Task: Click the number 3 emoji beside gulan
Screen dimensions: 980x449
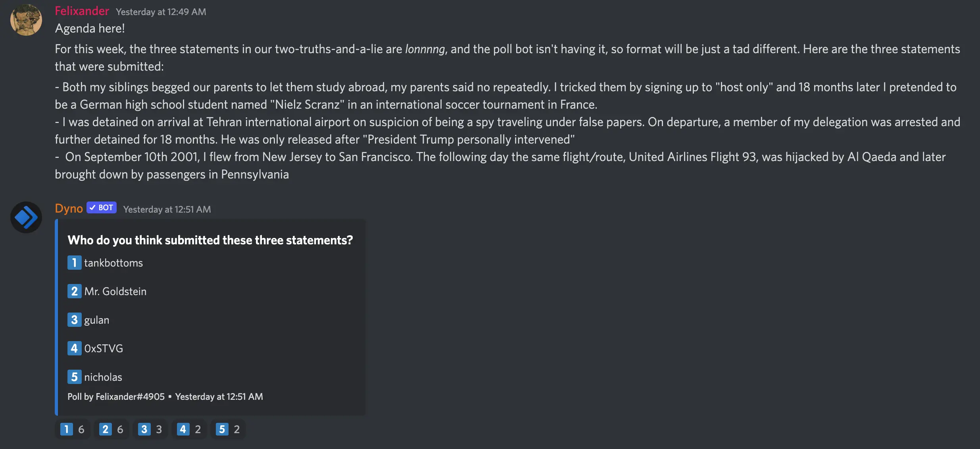Action: point(74,320)
